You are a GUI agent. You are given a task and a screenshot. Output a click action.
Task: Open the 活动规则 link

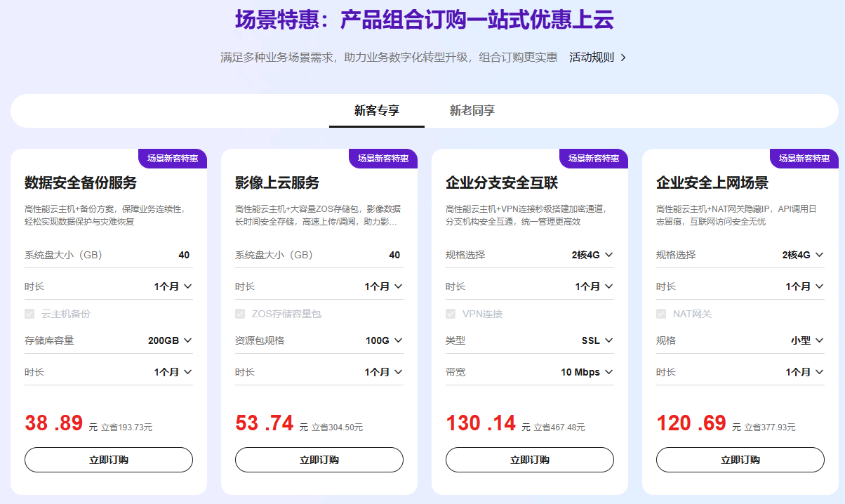pos(592,58)
